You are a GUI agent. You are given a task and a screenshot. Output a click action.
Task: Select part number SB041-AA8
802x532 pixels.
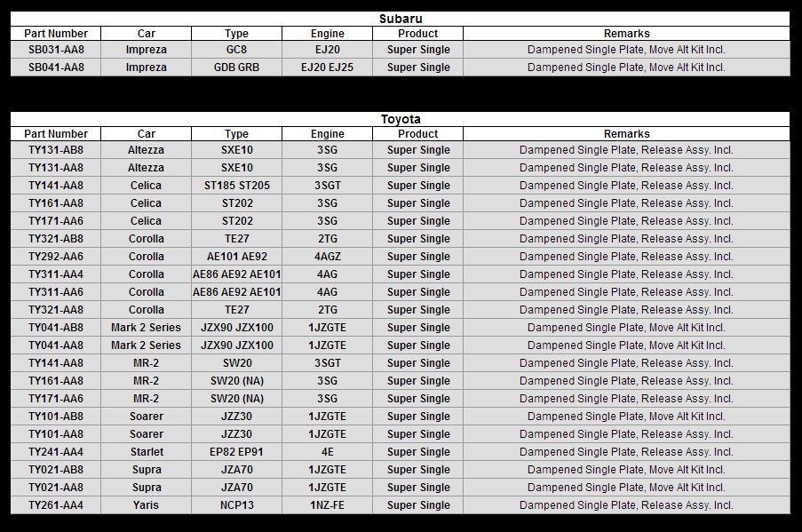pos(56,67)
